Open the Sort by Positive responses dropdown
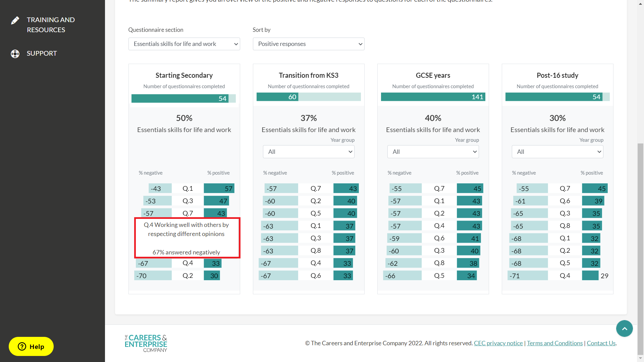The image size is (644, 362). pyautogui.click(x=309, y=44)
